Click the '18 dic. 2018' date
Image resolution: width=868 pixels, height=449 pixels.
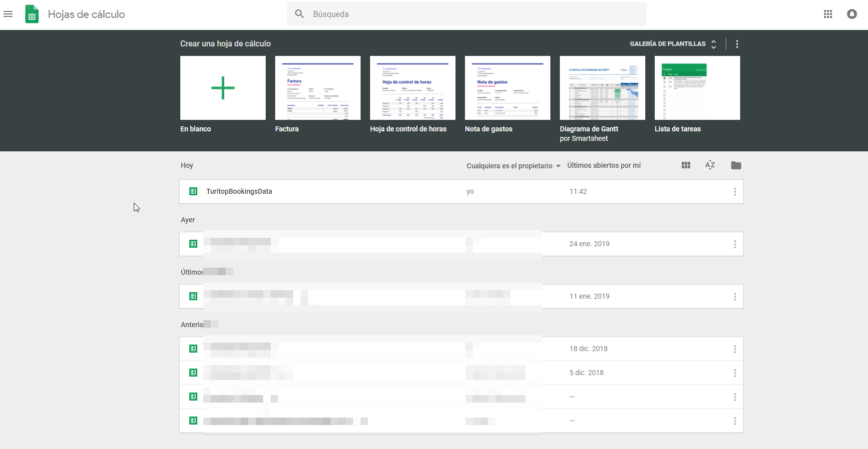click(588, 349)
